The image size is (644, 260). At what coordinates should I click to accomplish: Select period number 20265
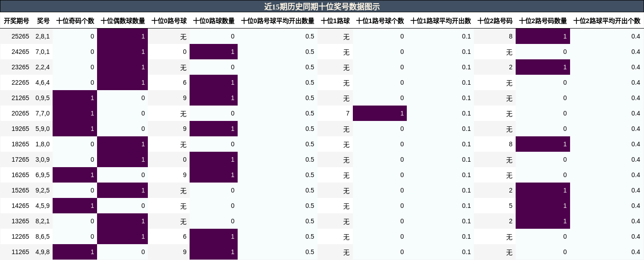pyautogui.click(x=20, y=113)
